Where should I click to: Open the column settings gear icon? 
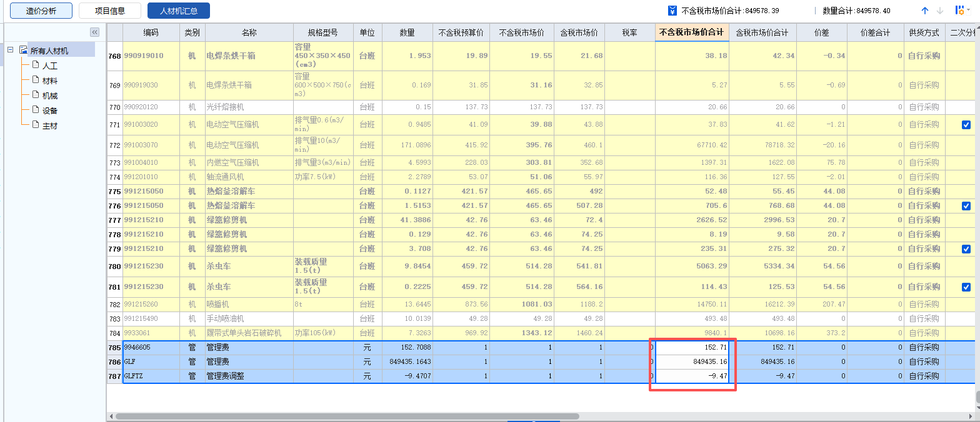coord(959,11)
